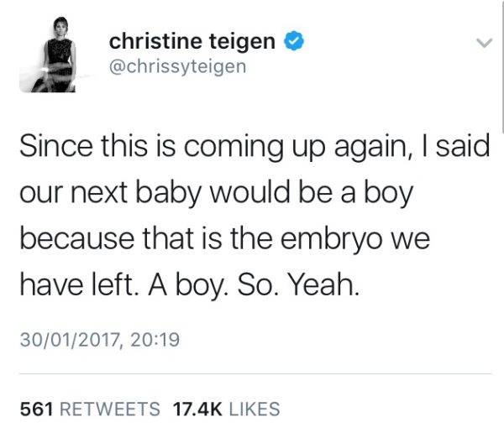504x438 pixels.
Task: Click the divider line above the counts
Action: coord(255,373)
